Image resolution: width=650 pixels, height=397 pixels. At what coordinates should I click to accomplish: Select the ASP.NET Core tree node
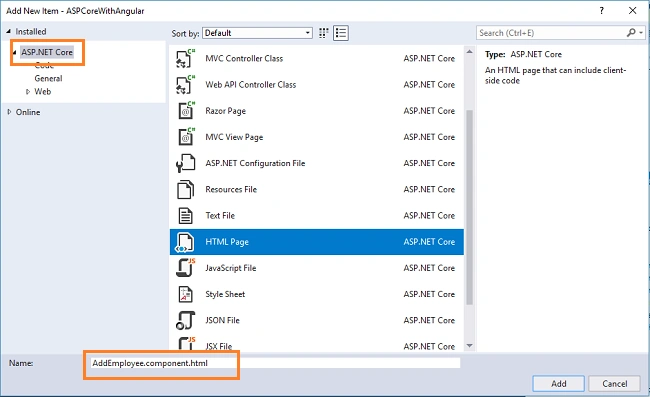(x=47, y=52)
